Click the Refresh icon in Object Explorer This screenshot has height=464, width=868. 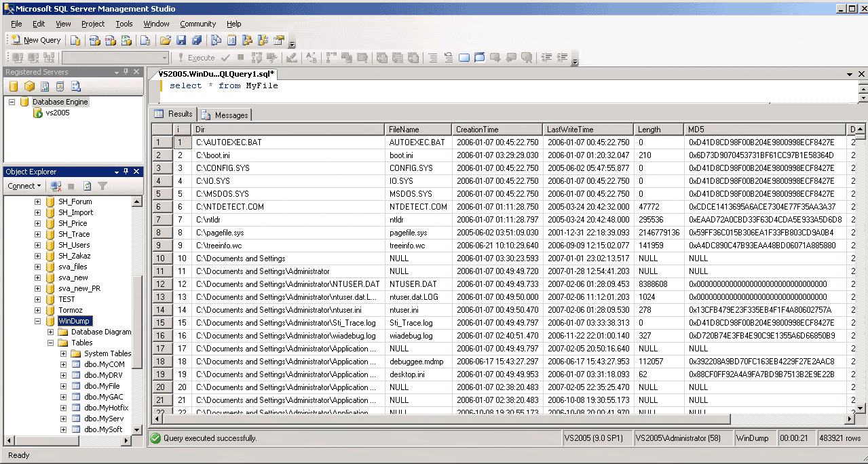pyautogui.click(x=87, y=186)
